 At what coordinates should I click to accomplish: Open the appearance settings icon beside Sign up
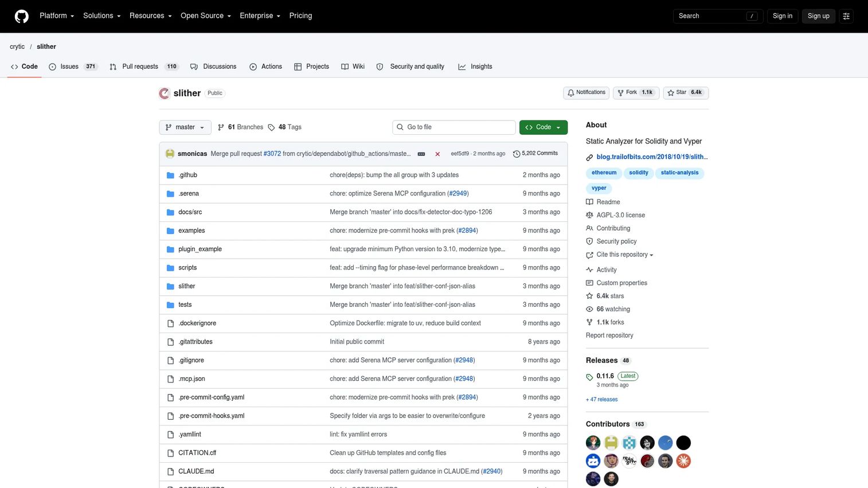[846, 16]
